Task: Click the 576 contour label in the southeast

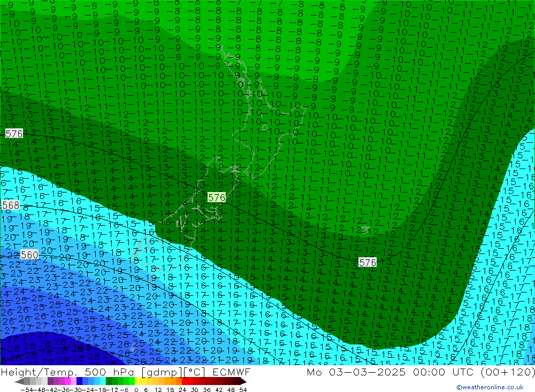Action: point(368,263)
